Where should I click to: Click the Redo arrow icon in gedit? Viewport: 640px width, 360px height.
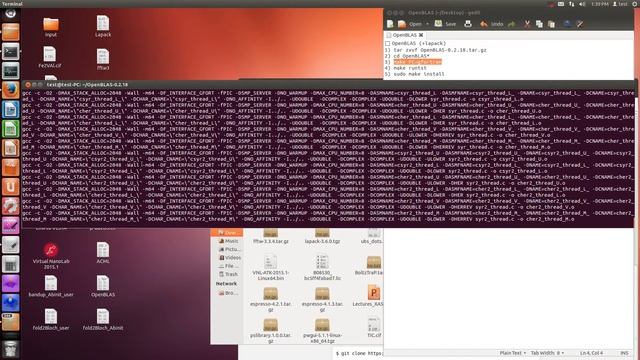pyautogui.click(x=512, y=24)
